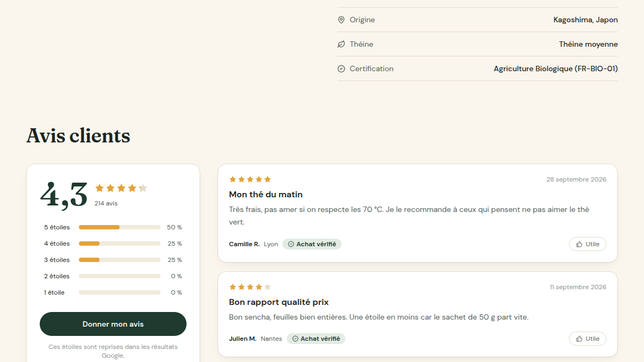Click the 4 étoiles label
The image size is (644, 362).
pos(57,244)
